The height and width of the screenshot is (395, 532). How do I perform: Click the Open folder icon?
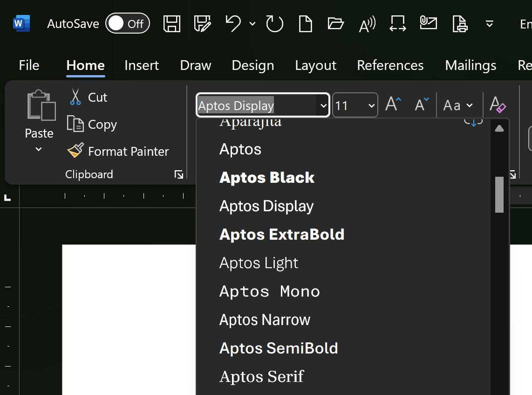point(335,24)
